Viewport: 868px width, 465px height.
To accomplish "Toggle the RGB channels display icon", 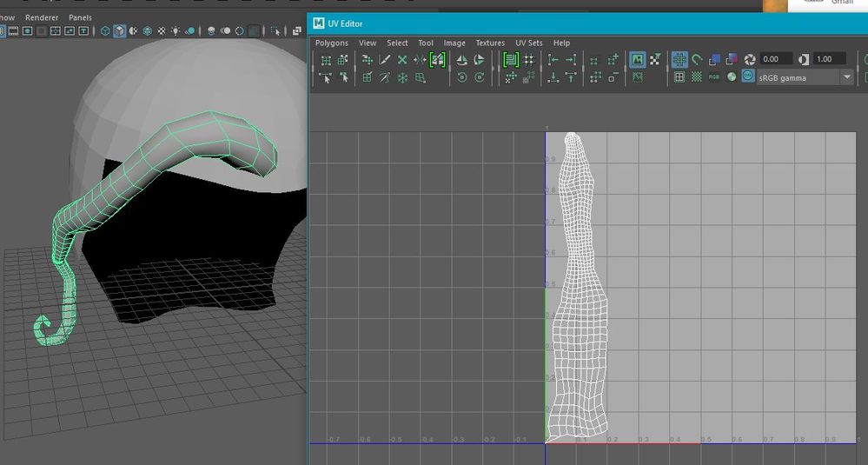I will point(715,78).
